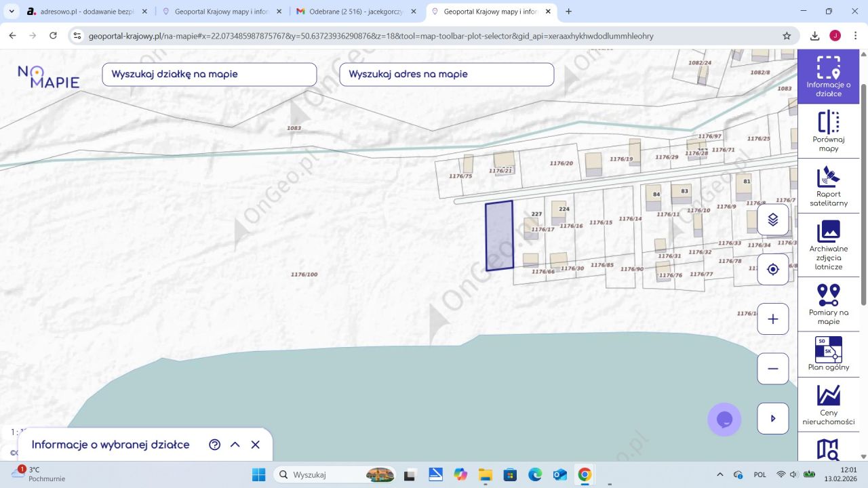Click plot label 1176/90 on the map

tap(631, 269)
